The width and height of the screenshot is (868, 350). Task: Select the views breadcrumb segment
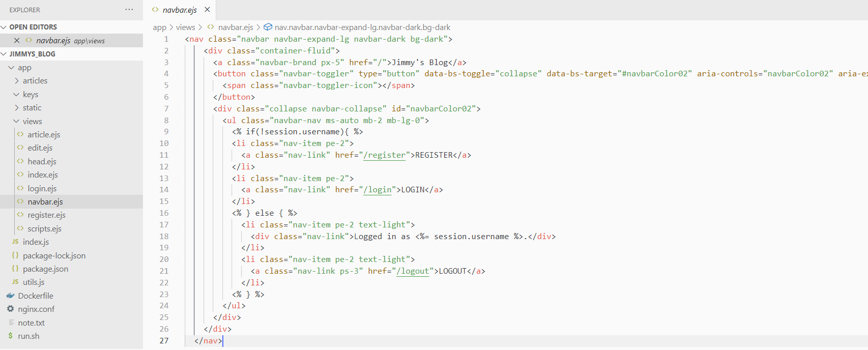pyautogui.click(x=185, y=27)
